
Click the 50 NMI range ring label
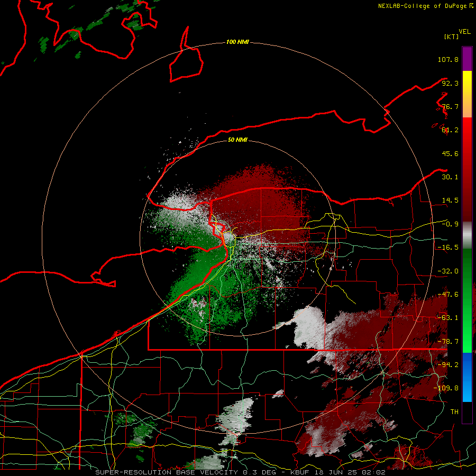[237, 140]
